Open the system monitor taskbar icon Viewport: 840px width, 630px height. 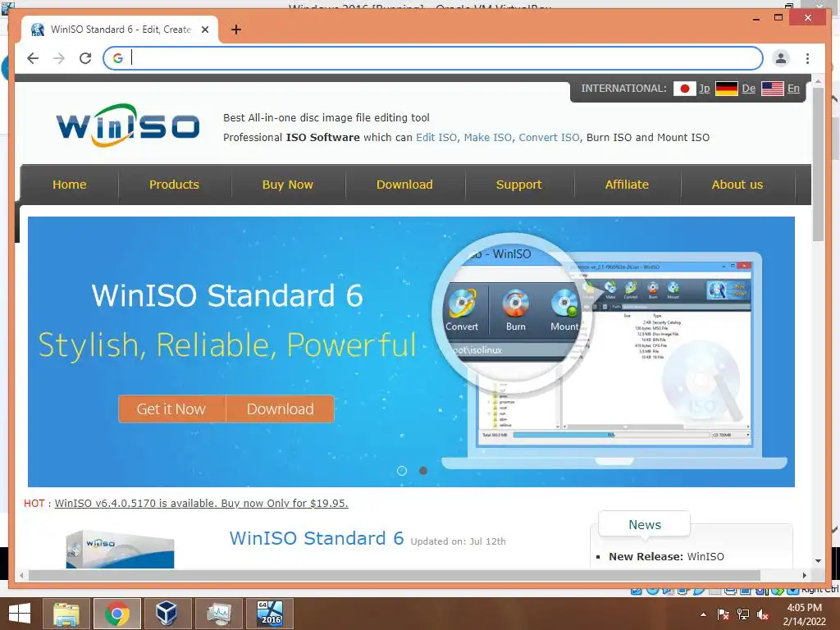(x=218, y=614)
